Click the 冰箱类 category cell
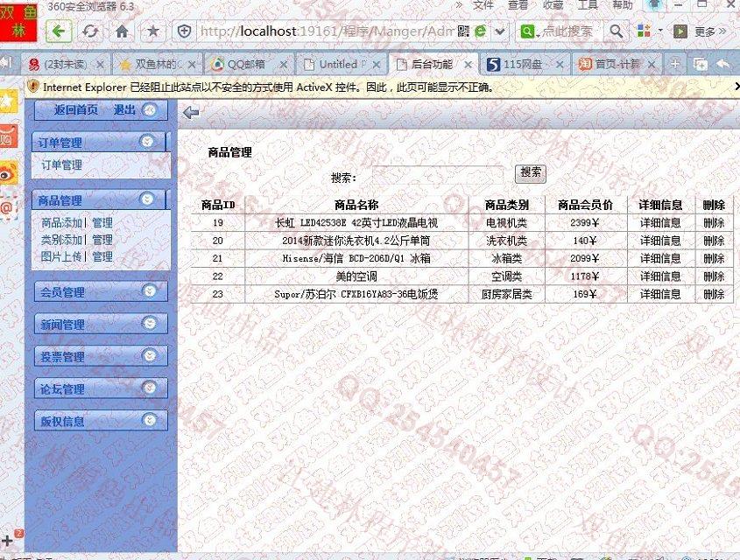The image size is (740, 560). tap(507, 258)
